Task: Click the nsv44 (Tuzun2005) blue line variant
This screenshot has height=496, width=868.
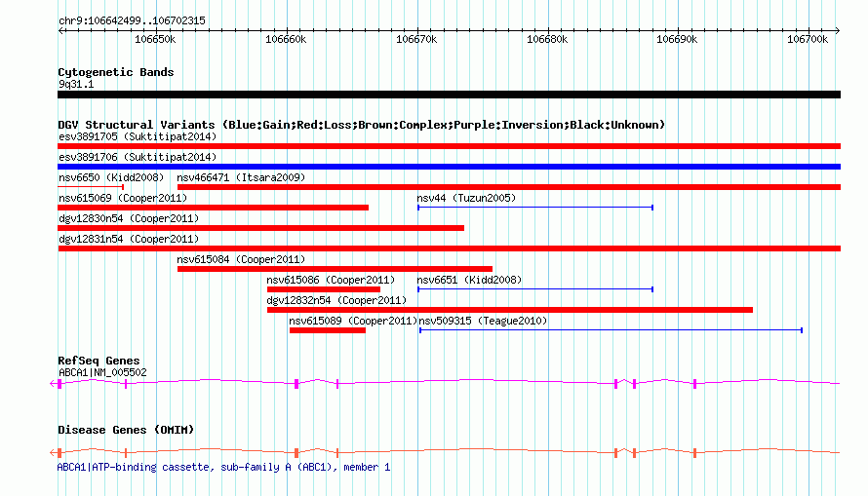Action: point(535,208)
